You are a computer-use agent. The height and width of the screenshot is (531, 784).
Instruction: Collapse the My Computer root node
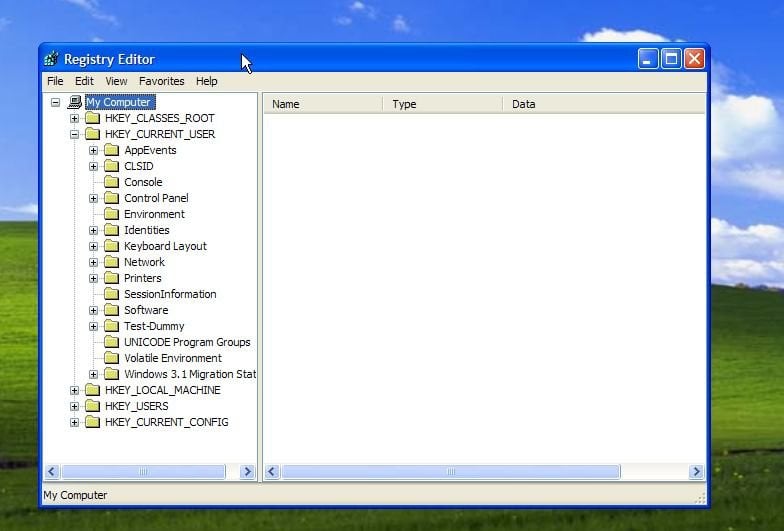pos(56,102)
